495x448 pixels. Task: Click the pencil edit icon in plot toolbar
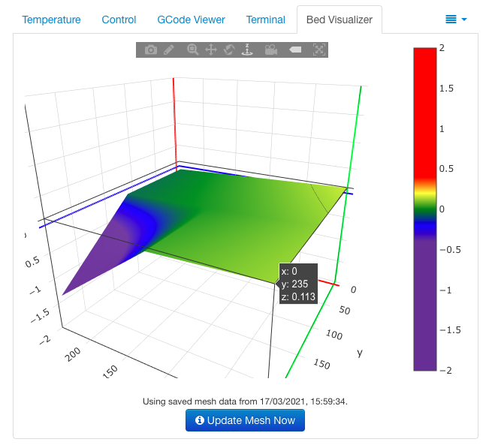pyautogui.click(x=169, y=50)
